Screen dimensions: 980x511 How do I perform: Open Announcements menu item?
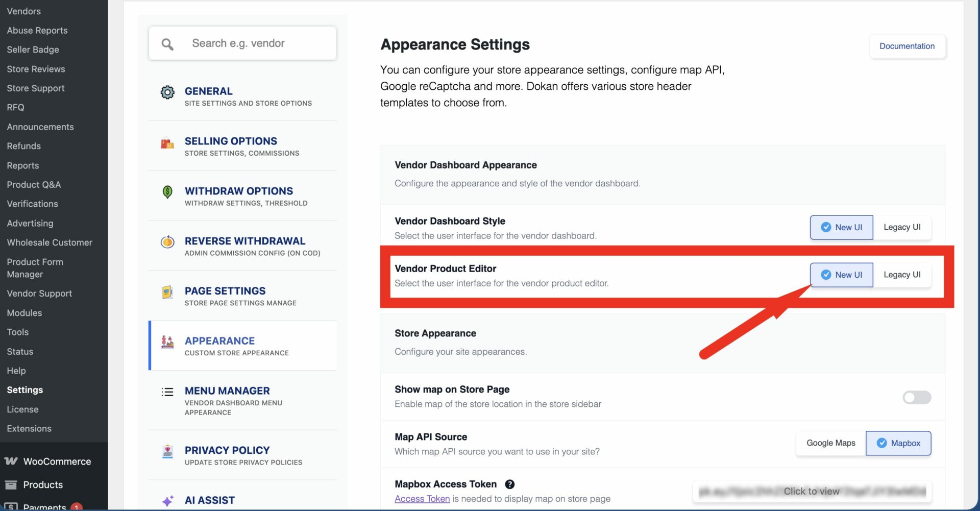40,127
